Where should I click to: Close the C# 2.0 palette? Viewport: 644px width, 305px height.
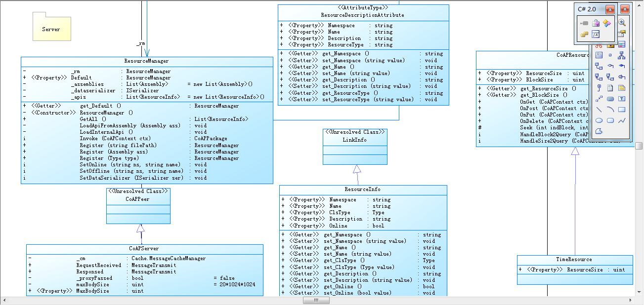[610, 9]
